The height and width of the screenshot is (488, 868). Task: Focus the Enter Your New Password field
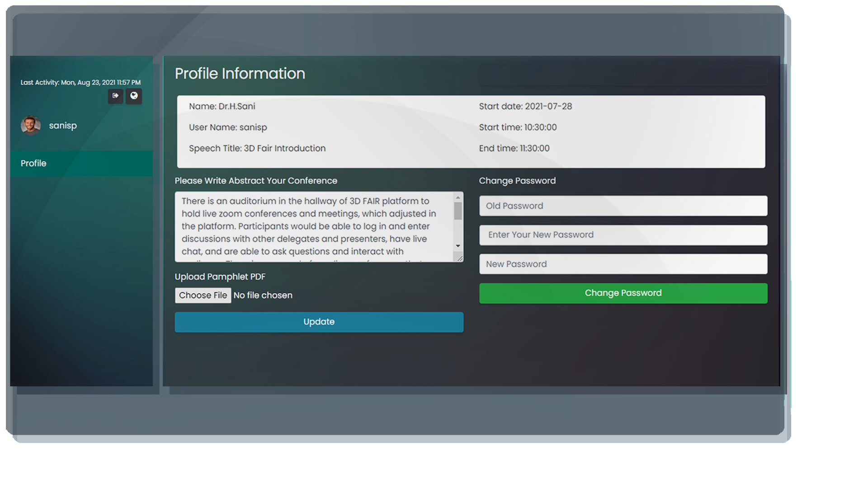(x=623, y=235)
